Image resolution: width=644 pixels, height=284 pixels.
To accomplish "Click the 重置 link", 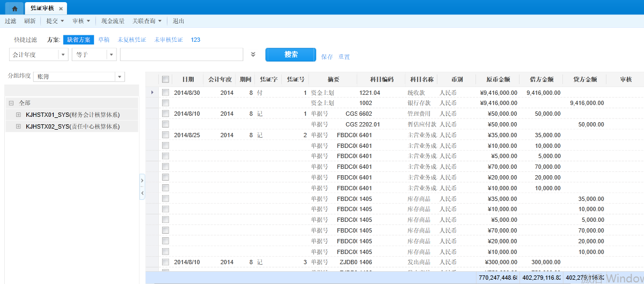I will (344, 57).
